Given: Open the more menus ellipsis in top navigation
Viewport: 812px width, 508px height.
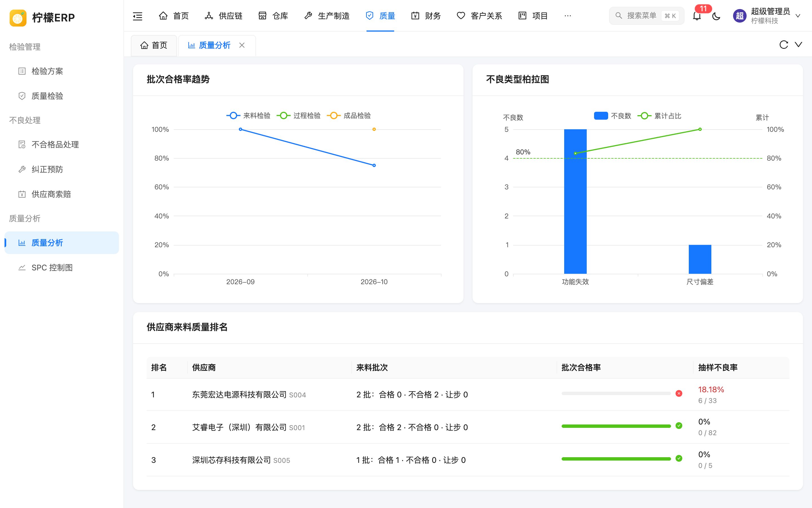Looking at the screenshot, I should click(x=568, y=16).
